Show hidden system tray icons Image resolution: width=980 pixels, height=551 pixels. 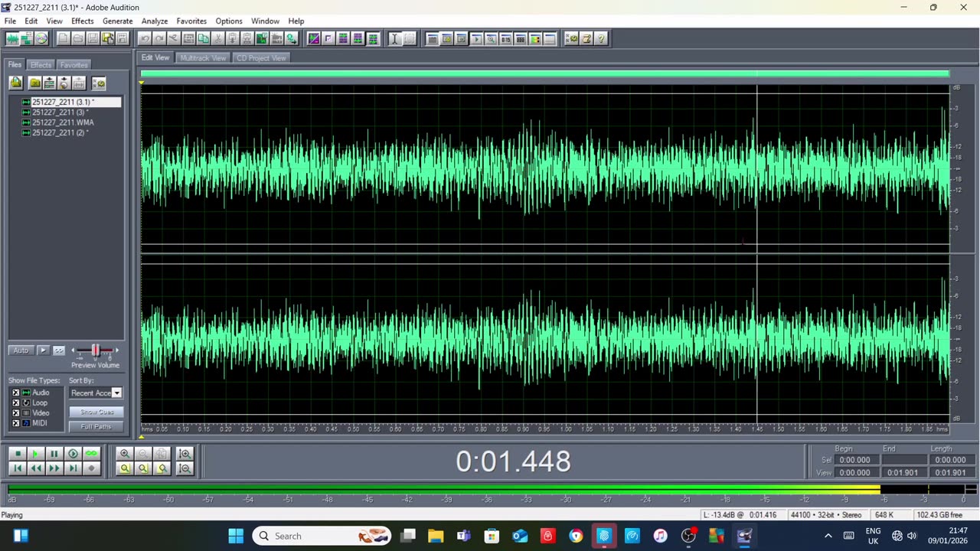pos(828,536)
